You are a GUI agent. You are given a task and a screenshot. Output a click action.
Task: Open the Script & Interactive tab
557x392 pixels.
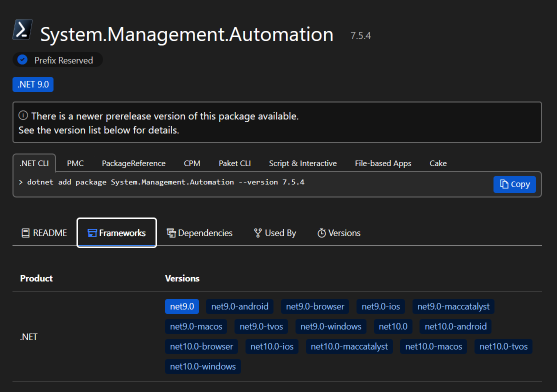pos(302,163)
